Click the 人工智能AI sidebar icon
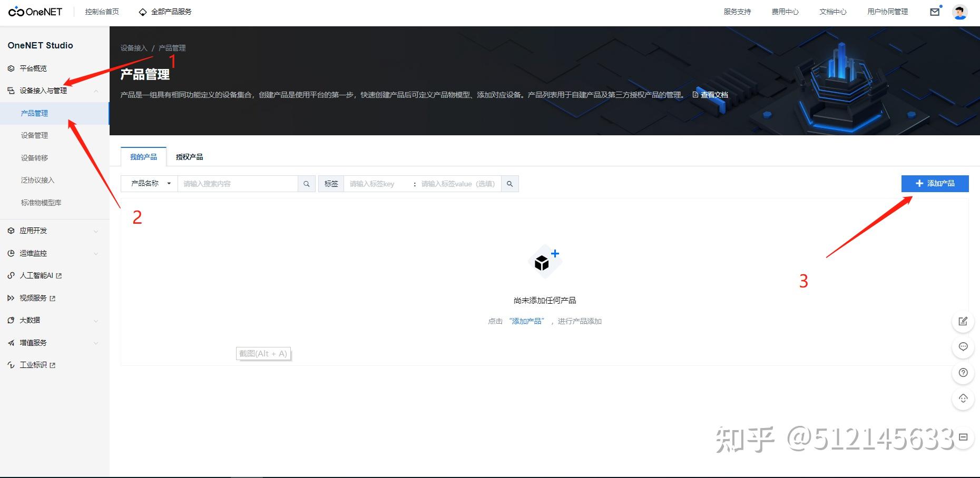The height and width of the screenshot is (478, 980). click(x=11, y=275)
